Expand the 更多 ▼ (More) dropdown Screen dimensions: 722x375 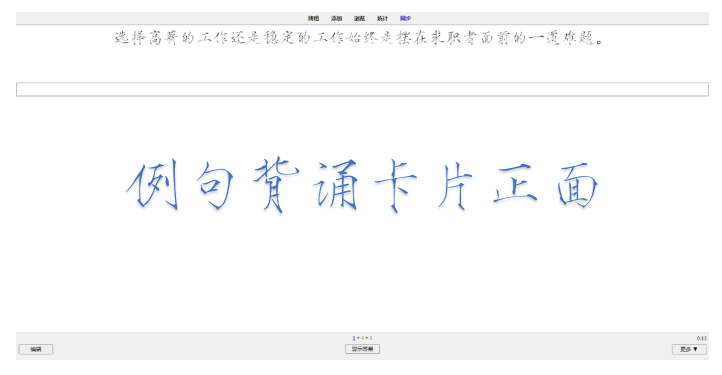click(x=689, y=349)
